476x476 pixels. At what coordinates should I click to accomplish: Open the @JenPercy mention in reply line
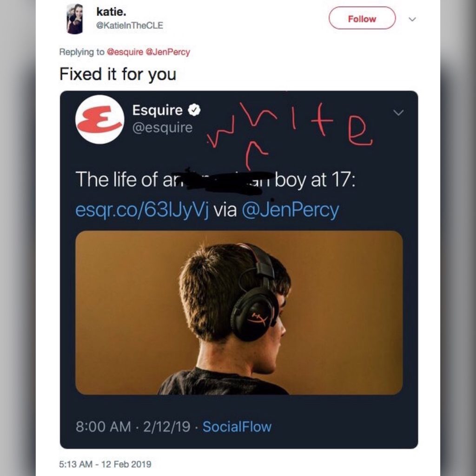coord(168,52)
